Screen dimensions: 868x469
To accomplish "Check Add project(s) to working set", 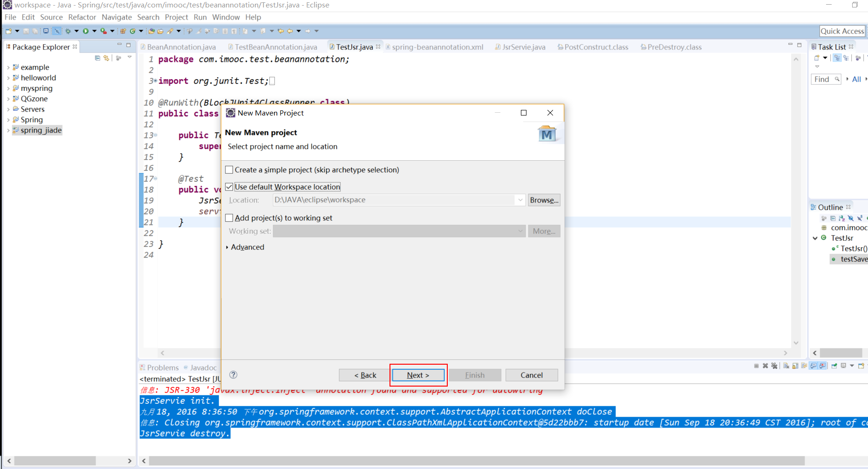I will click(x=229, y=218).
